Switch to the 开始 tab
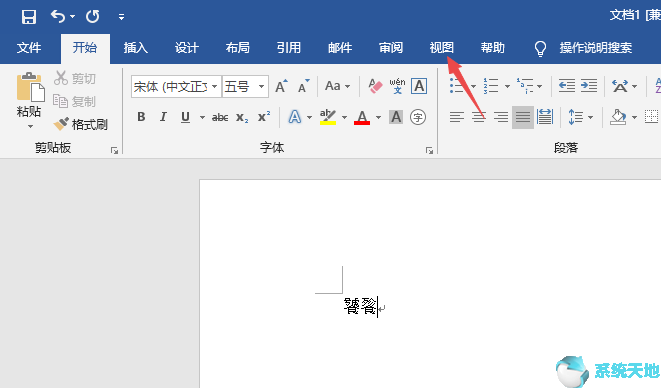The image size is (661, 388). pos(85,47)
